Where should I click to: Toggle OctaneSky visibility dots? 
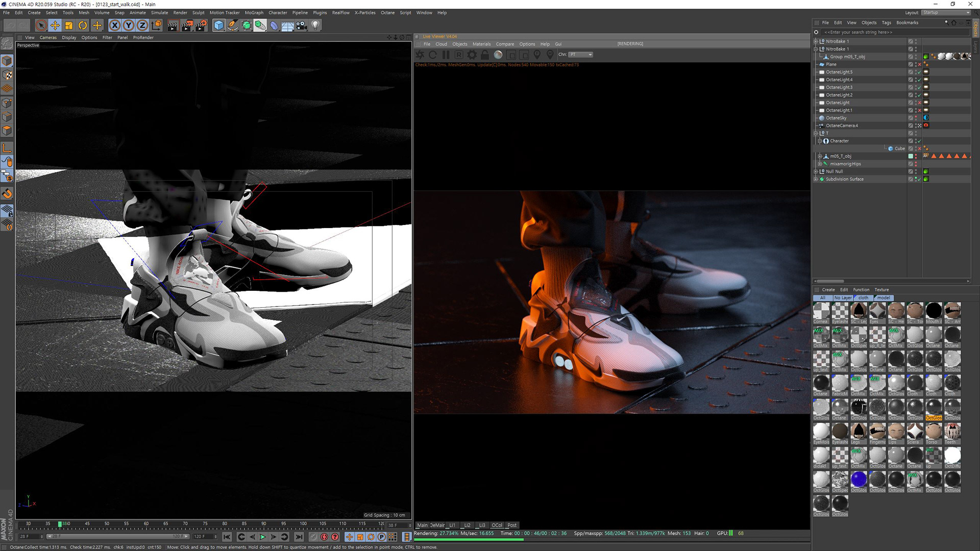(x=916, y=118)
